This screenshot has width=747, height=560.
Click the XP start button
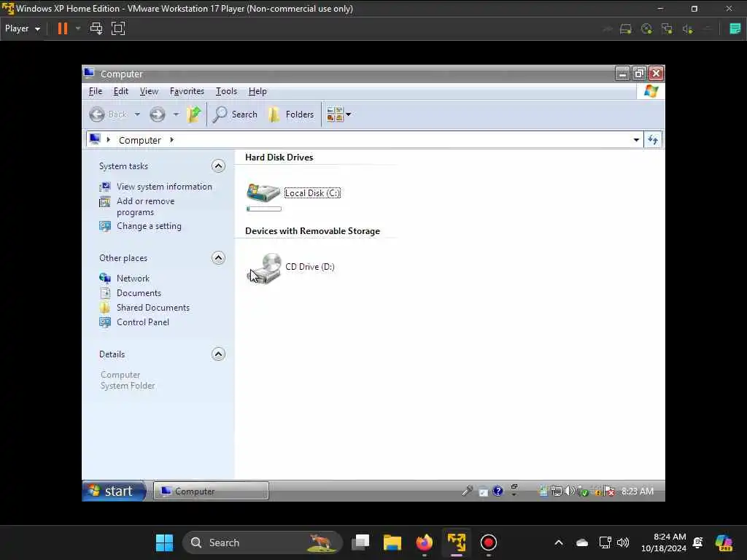[114, 491]
